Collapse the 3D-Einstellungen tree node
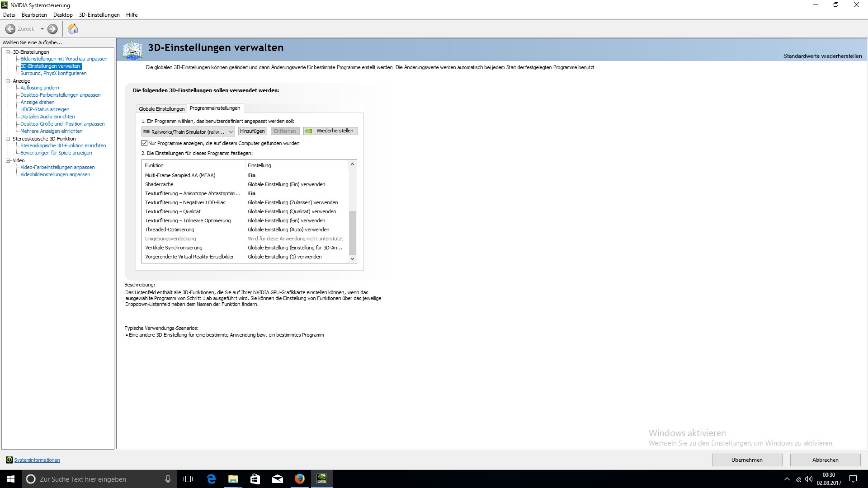Screen dimensions: 868x488 (8, 52)
